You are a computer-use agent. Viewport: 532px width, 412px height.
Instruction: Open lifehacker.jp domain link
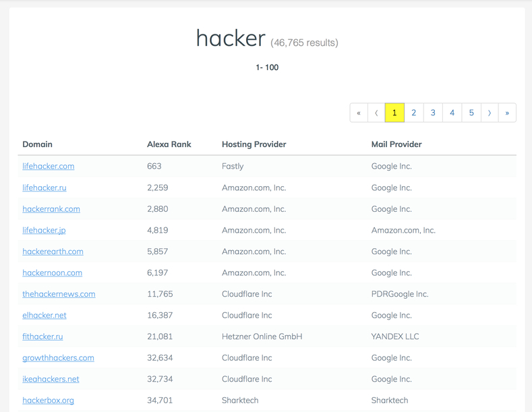[44, 230]
